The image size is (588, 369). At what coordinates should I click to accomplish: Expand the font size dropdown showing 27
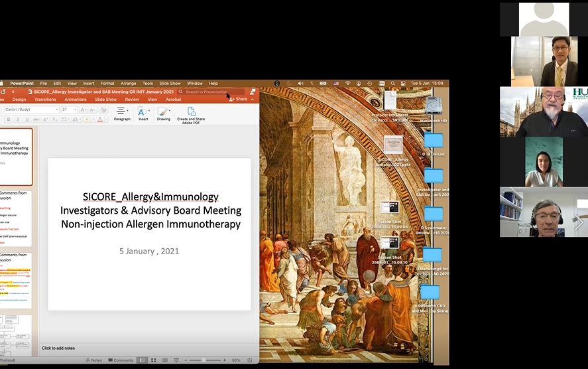point(76,110)
